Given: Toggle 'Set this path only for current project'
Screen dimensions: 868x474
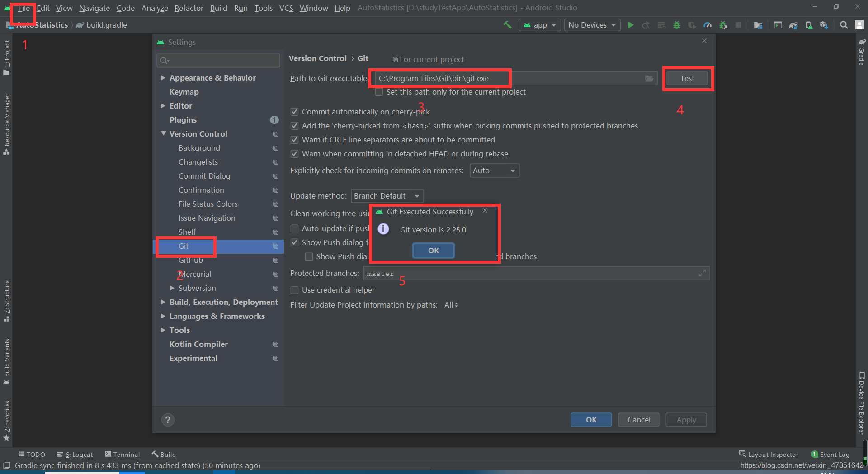Looking at the screenshot, I should tap(379, 92).
